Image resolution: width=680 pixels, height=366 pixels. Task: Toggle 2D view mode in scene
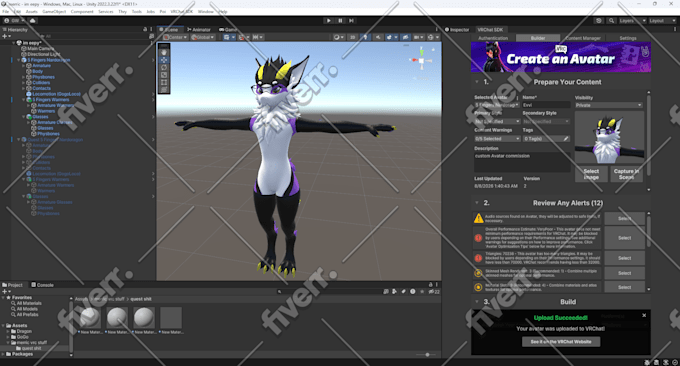[353, 37]
